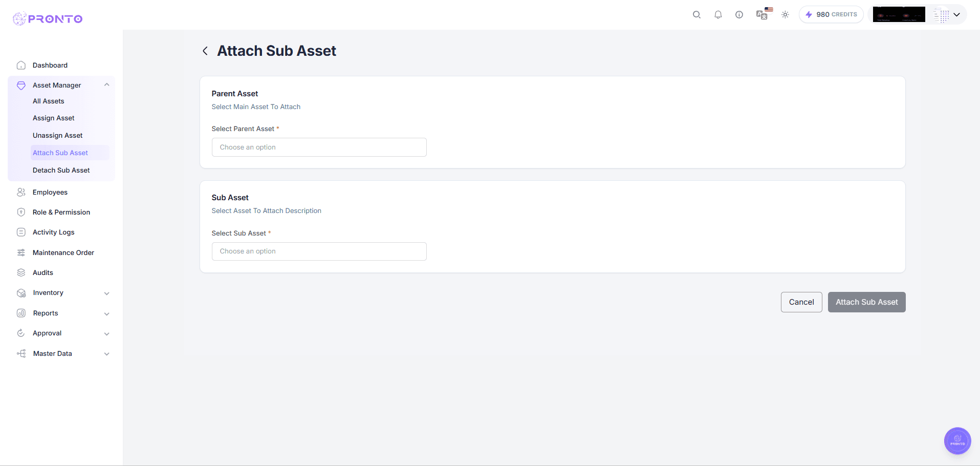This screenshot has width=980, height=466.
Task: Expand the Inventory section chevron
Action: (x=106, y=293)
